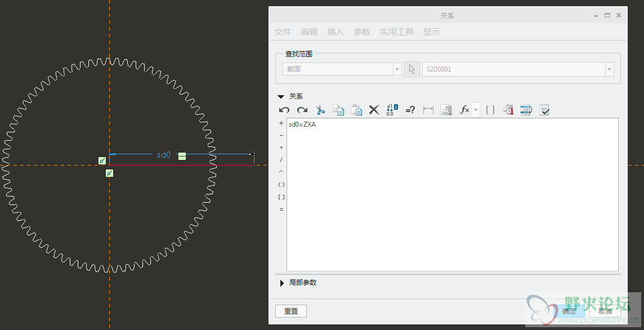Cut selected relation text with scissors
Viewport: 644px width, 330px height.
[x=320, y=110]
